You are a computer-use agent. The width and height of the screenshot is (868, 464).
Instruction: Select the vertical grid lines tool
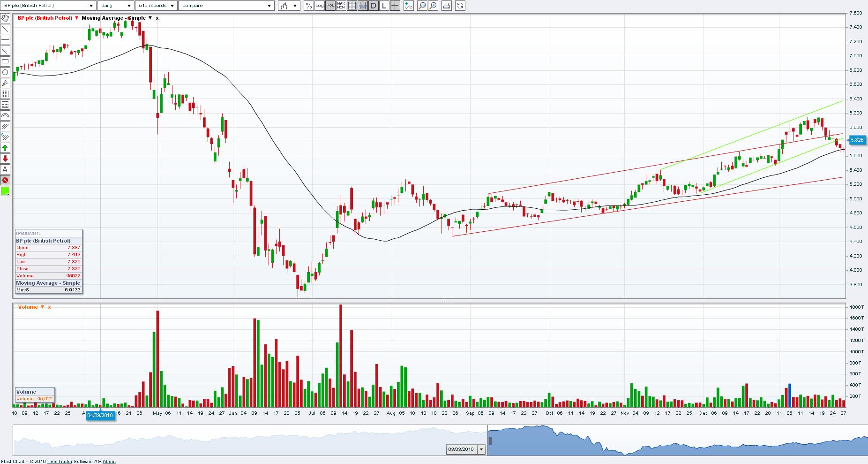[x=5, y=94]
